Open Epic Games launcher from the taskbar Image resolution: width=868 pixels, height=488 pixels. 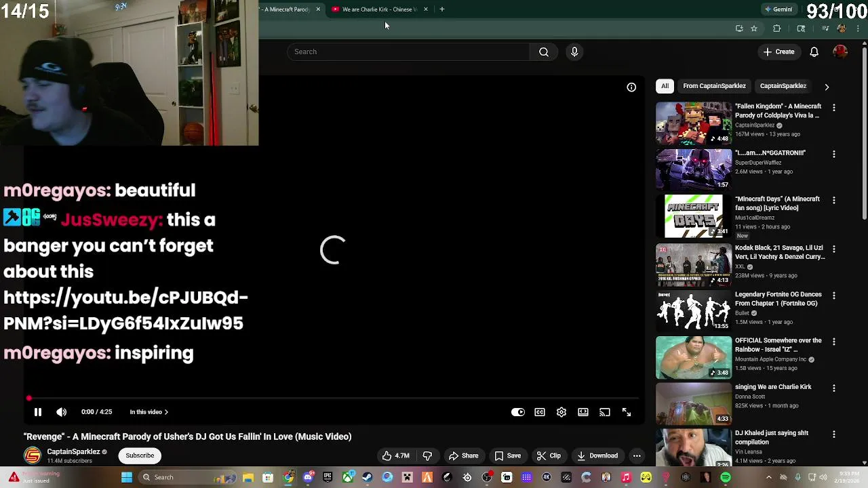pyautogui.click(x=328, y=477)
